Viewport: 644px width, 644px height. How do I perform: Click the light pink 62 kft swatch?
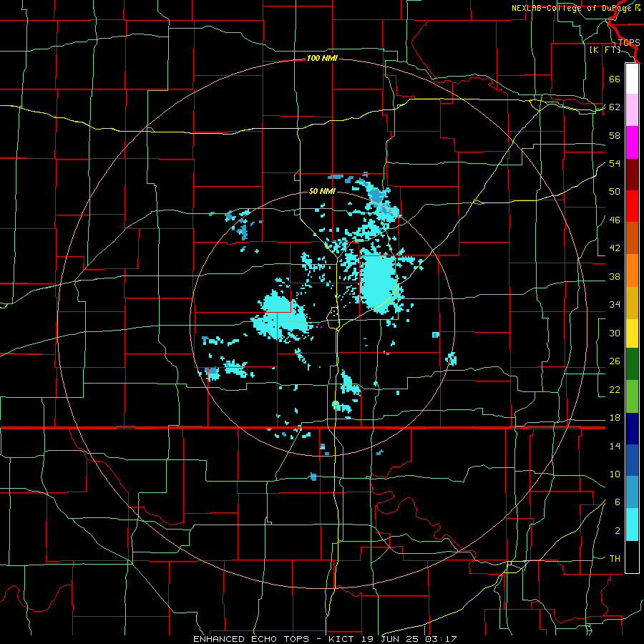point(632,110)
